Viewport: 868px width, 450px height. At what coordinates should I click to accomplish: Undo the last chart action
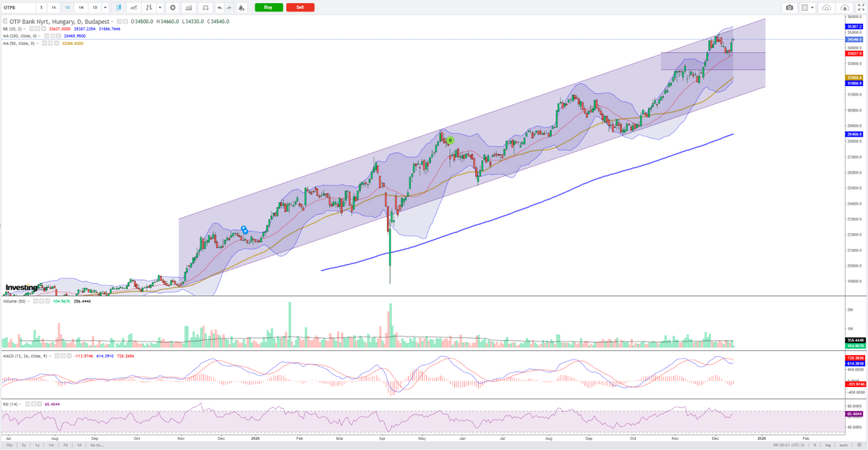click(x=220, y=7)
